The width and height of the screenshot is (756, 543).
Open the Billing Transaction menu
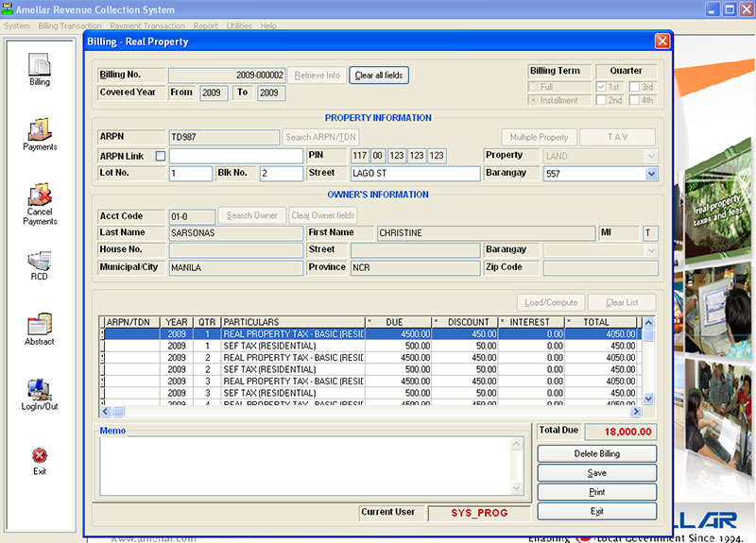point(70,25)
